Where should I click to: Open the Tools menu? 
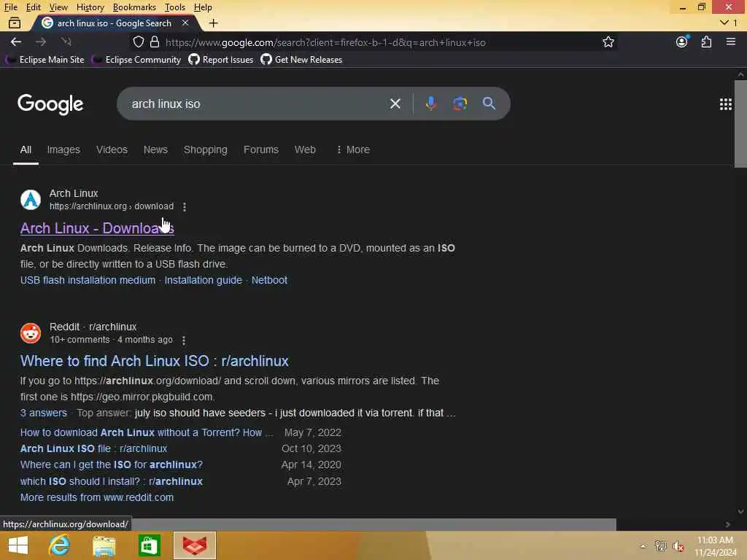point(174,7)
